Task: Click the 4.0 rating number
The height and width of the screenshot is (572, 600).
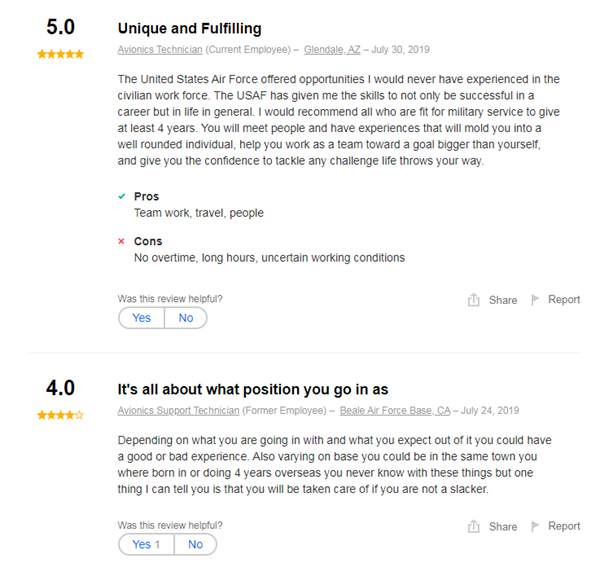Action: click(60, 389)
